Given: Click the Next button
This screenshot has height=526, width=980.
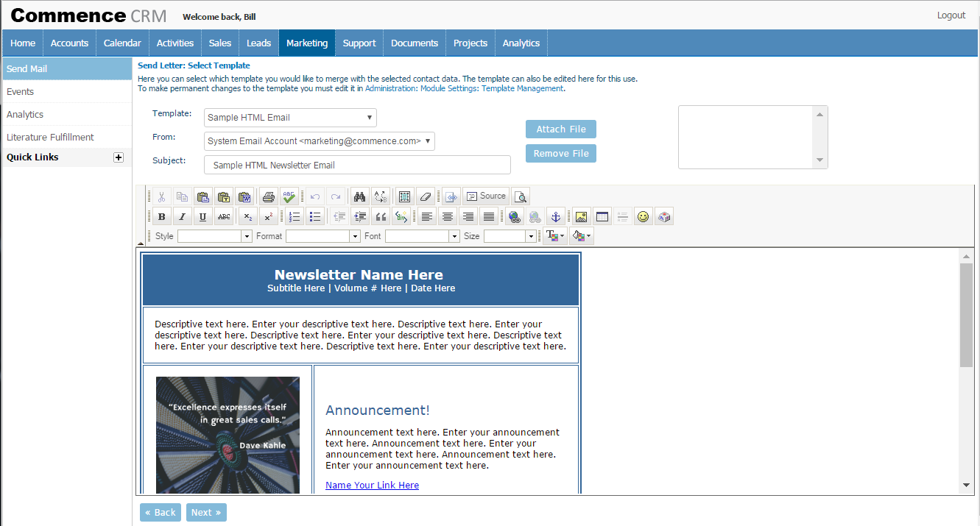Looking at the screenshot, I should click(206, 513).
